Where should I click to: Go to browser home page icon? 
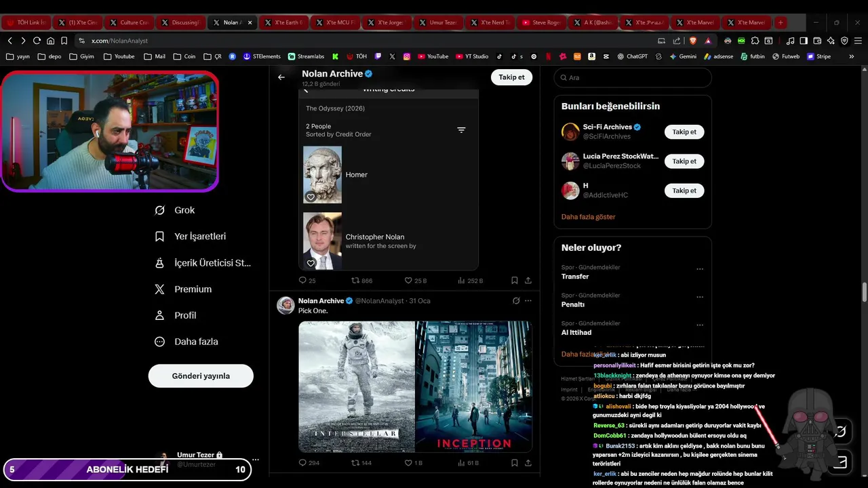50,41
